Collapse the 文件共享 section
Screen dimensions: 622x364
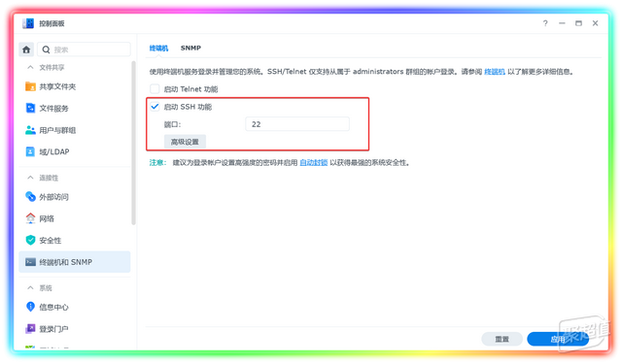[30, 67]
